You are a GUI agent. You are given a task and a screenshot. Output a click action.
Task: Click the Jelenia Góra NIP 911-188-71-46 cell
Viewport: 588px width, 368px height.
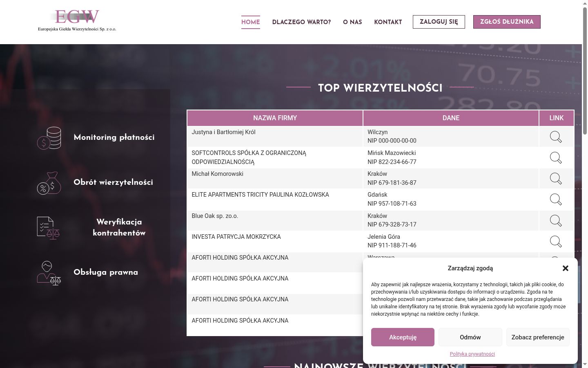(451, 241)
